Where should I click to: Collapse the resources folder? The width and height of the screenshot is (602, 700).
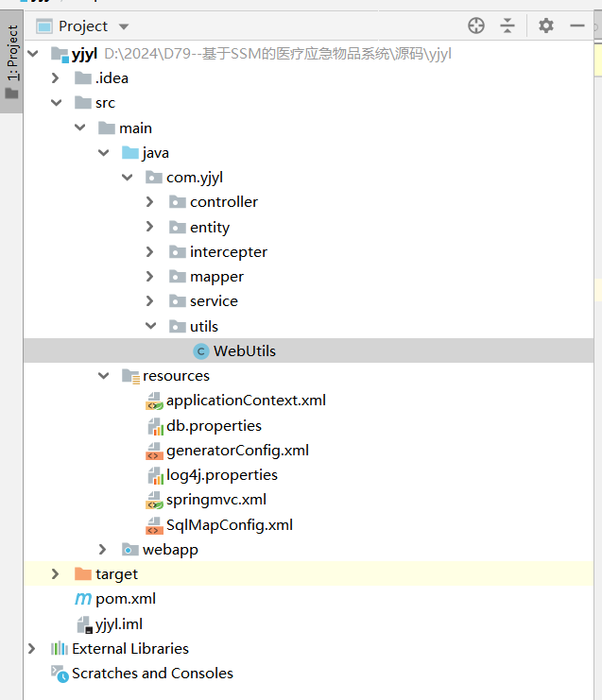coord(103,376)
